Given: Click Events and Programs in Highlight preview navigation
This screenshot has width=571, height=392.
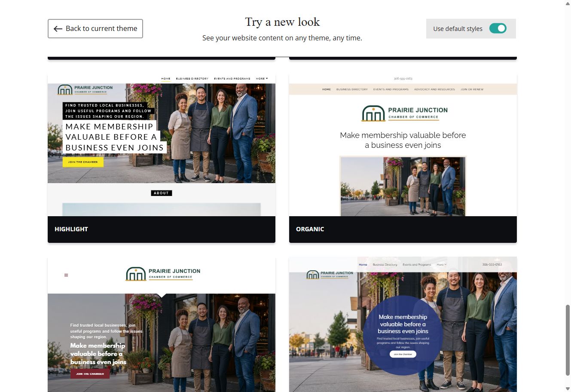Looking at the screenshot, I should 232,79.
